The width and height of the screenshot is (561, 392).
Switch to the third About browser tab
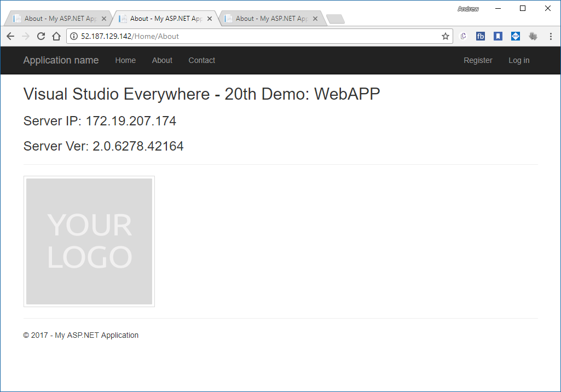pyautogui.click(x=268, y=19)
